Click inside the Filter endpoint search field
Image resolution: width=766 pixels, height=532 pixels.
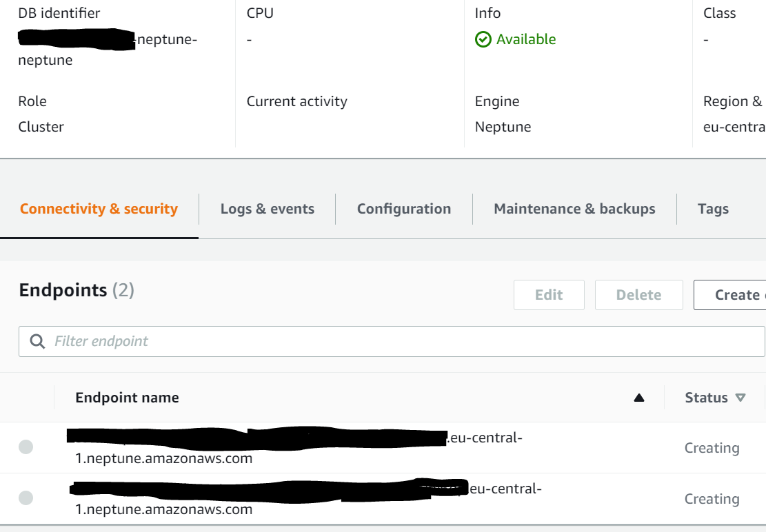pos(276,341)
